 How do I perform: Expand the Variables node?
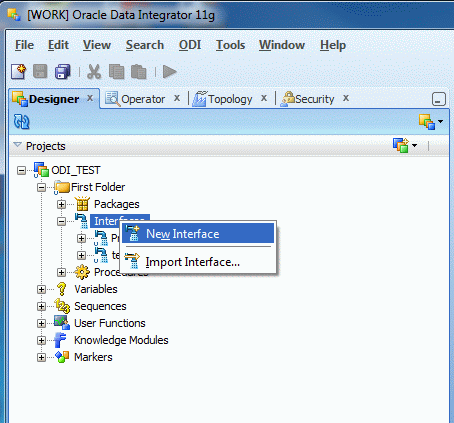click(41, 289)
